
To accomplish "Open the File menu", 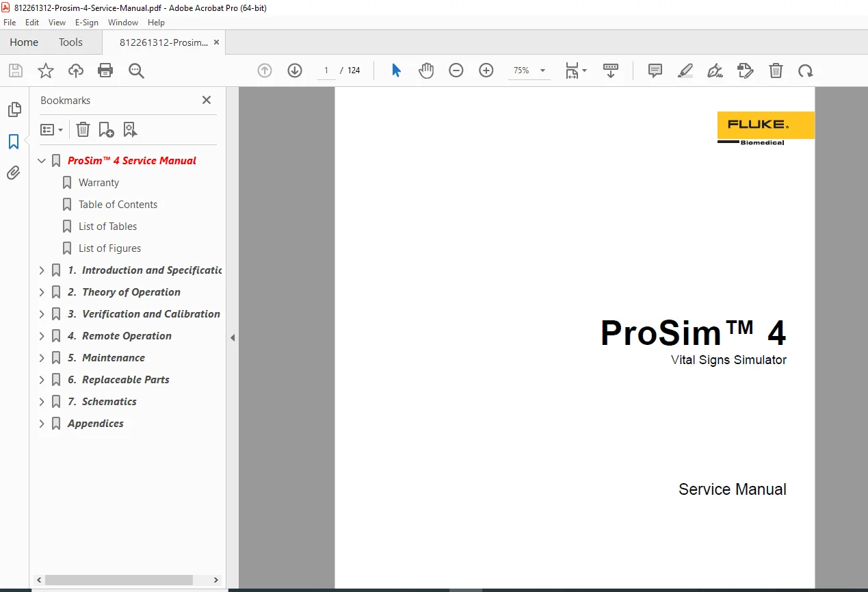I will [10, 23].
